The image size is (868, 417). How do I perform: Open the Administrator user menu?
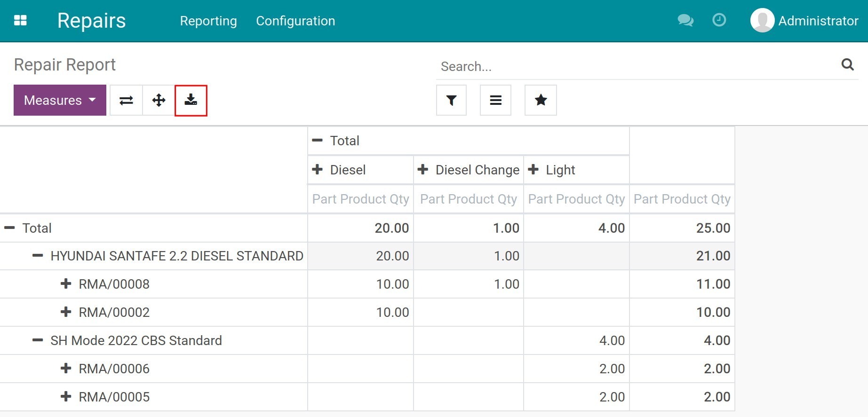(804, 21)
